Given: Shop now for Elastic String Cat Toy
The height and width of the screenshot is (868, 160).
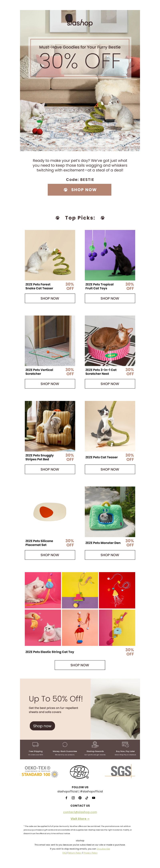Looking at the screenshot, I should (x=80, y=665).
